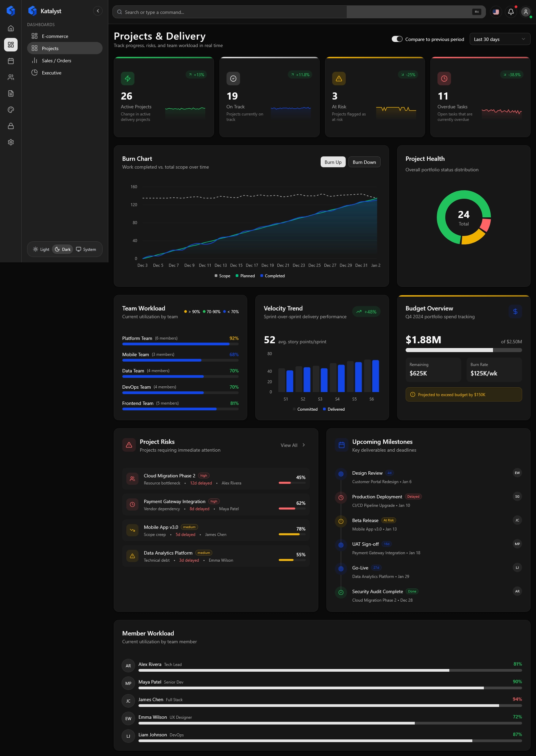Open the Executive dashboard

point(51,73)
